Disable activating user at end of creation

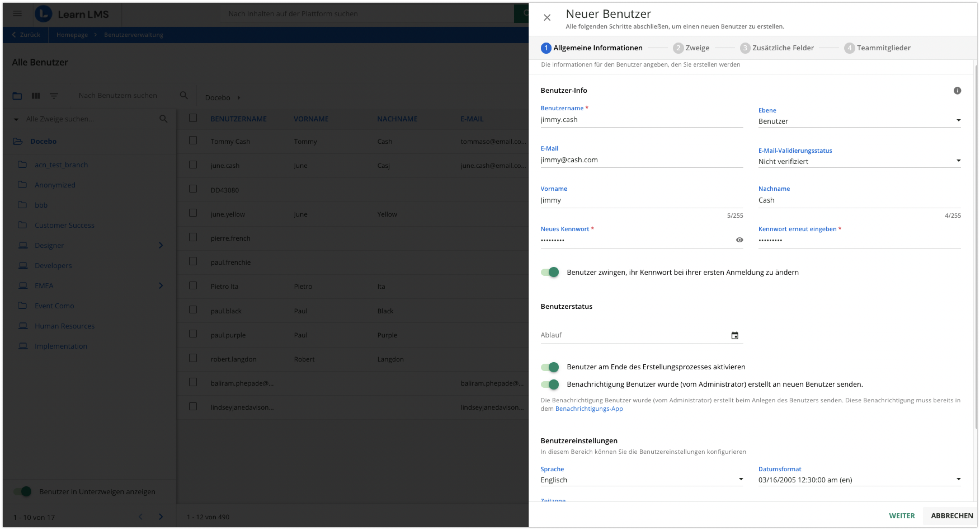pos(550,367)
